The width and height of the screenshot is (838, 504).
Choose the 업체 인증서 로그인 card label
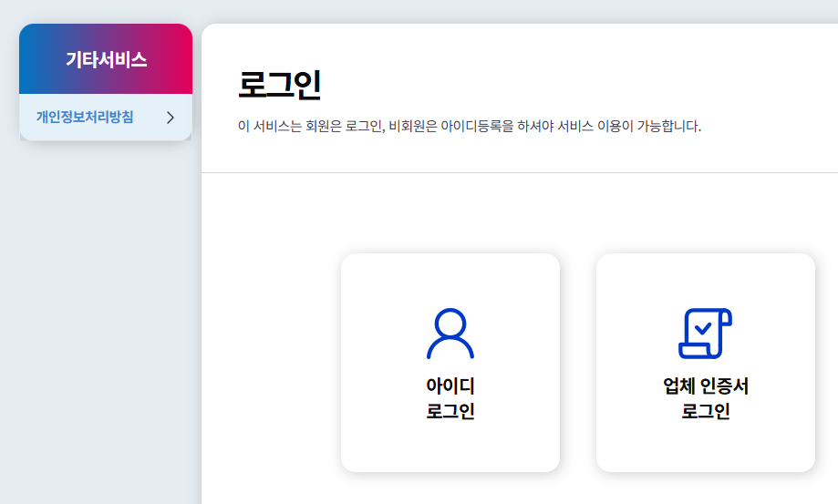click(706, 398)
